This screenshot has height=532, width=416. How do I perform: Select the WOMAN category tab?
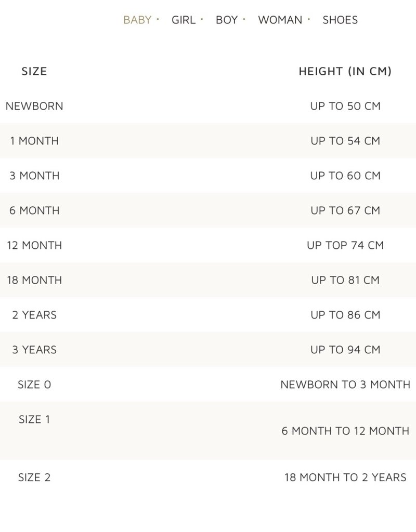(x=280, y=20)
